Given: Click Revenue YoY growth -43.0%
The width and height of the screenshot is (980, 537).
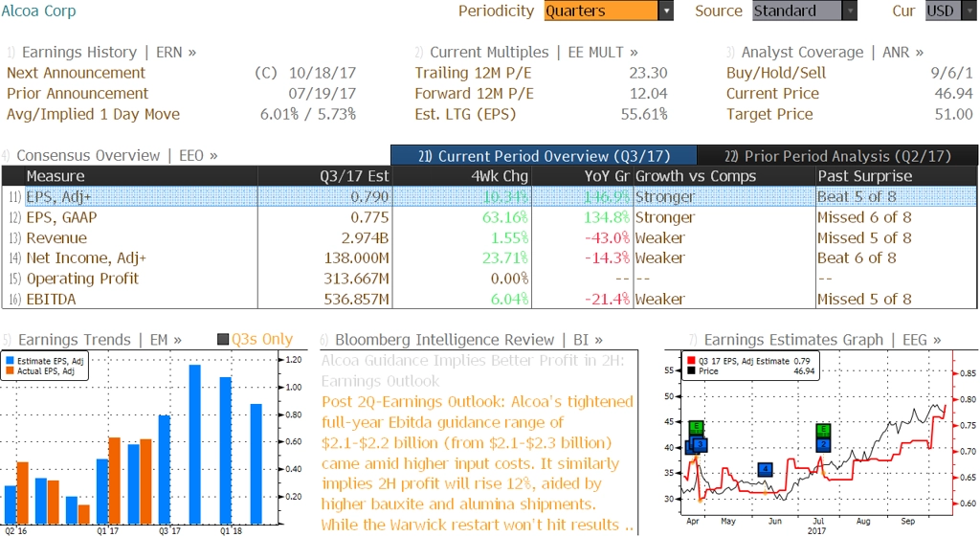Looking at the screenshot, I should pyautogui.click(x=607, y=238).
